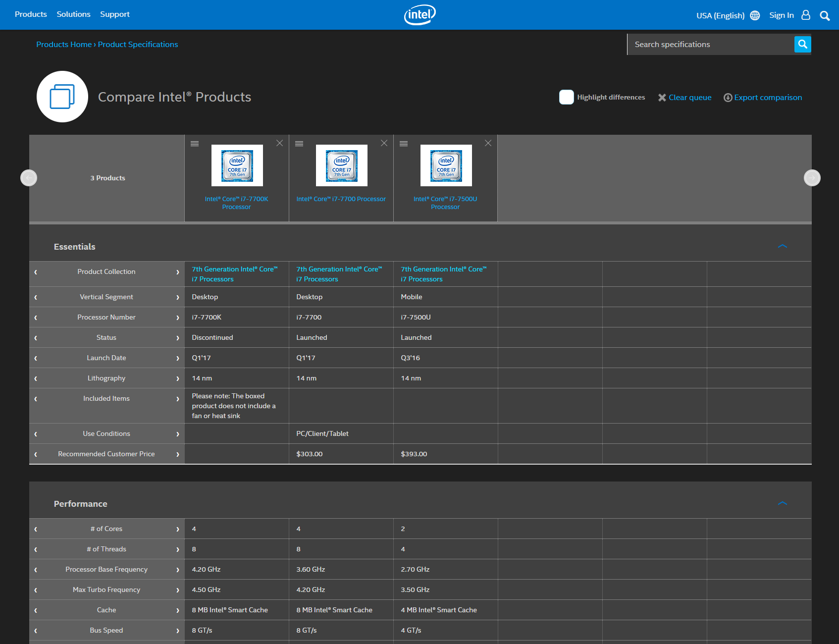
Task: Click the drag handle icon on i7-7700 column
Action: [299, 144]
